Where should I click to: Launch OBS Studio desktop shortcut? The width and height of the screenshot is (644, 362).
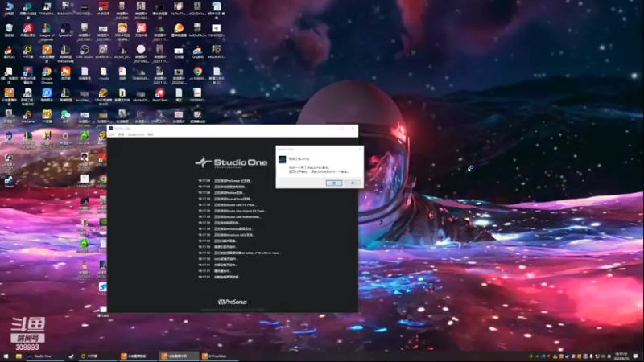pyautogui.click(x=85, y=52)
